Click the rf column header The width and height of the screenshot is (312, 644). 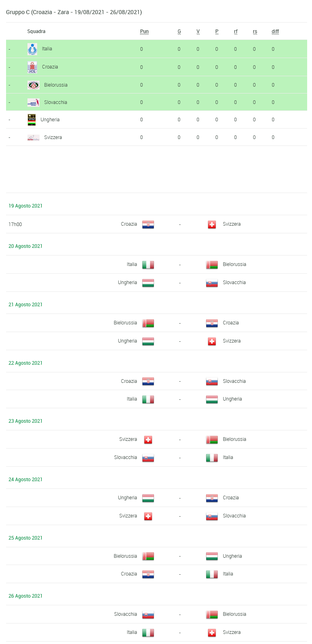tap(236, 31)
